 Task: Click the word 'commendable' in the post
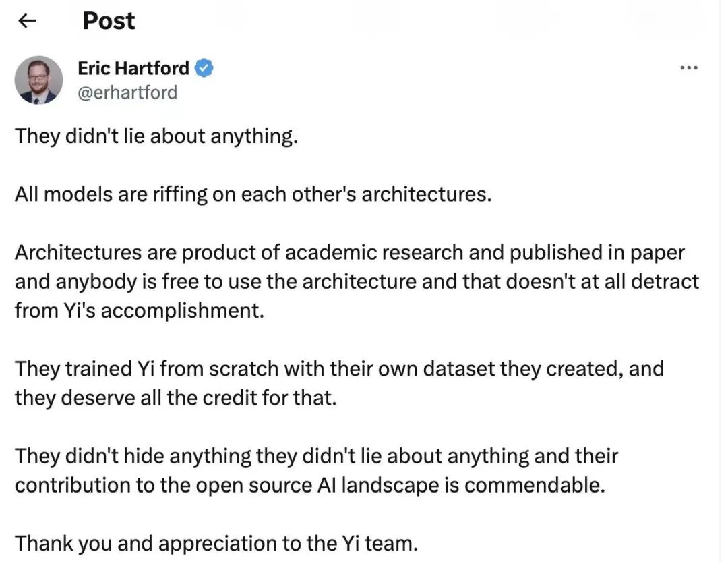(x=532, y=485)
